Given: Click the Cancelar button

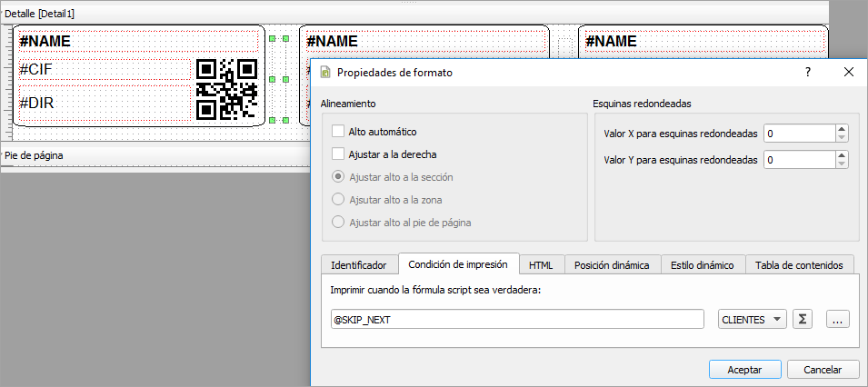Looking at the screenshot, I should point(823,370).
